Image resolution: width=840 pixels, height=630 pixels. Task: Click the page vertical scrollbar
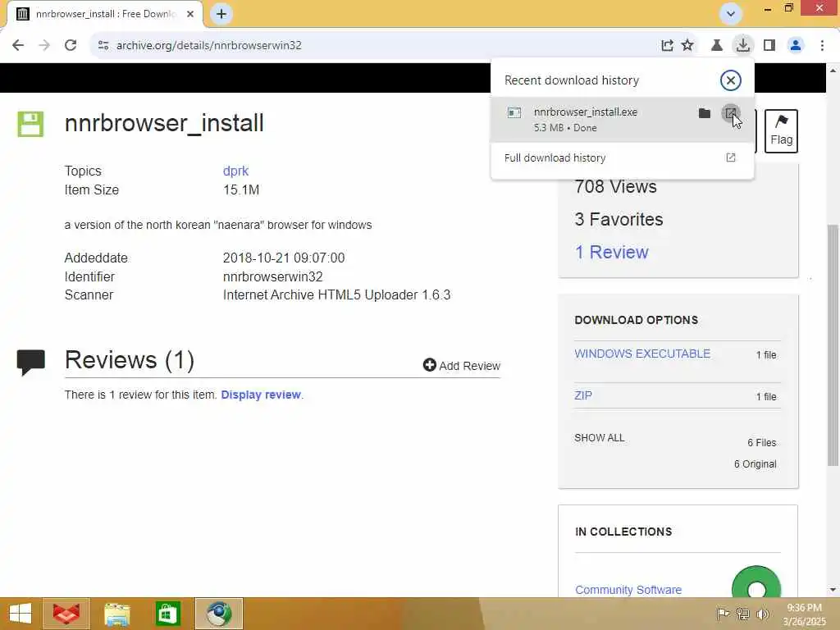[833, 344]
